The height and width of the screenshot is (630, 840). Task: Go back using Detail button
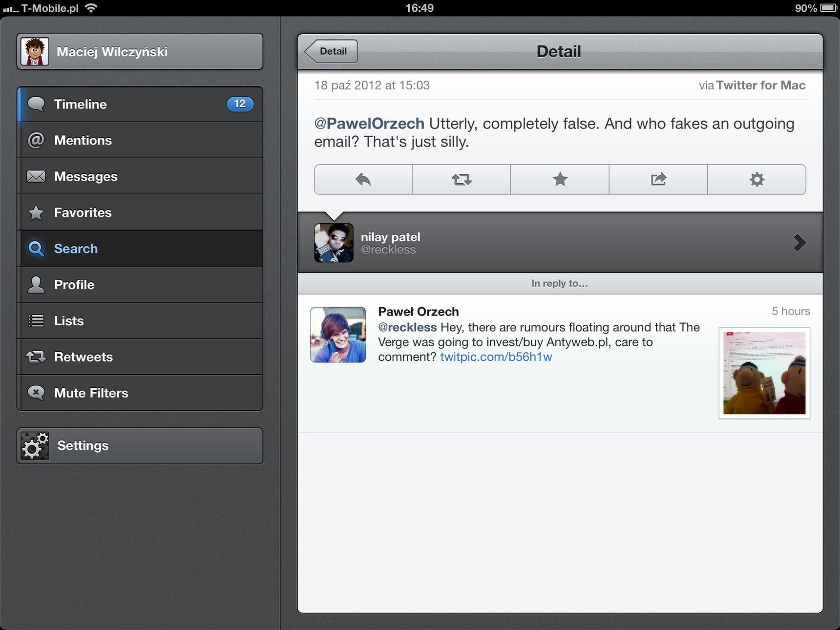point(331,51)
